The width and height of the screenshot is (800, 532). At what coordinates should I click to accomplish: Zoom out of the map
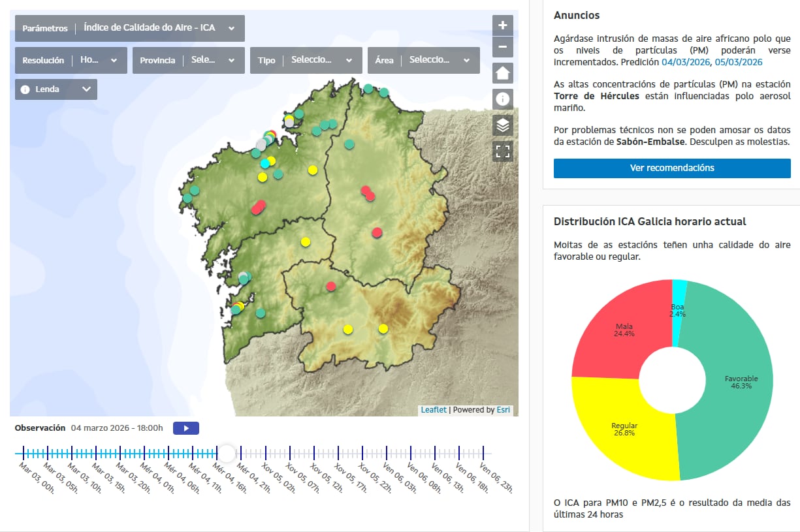click(502, 47)
